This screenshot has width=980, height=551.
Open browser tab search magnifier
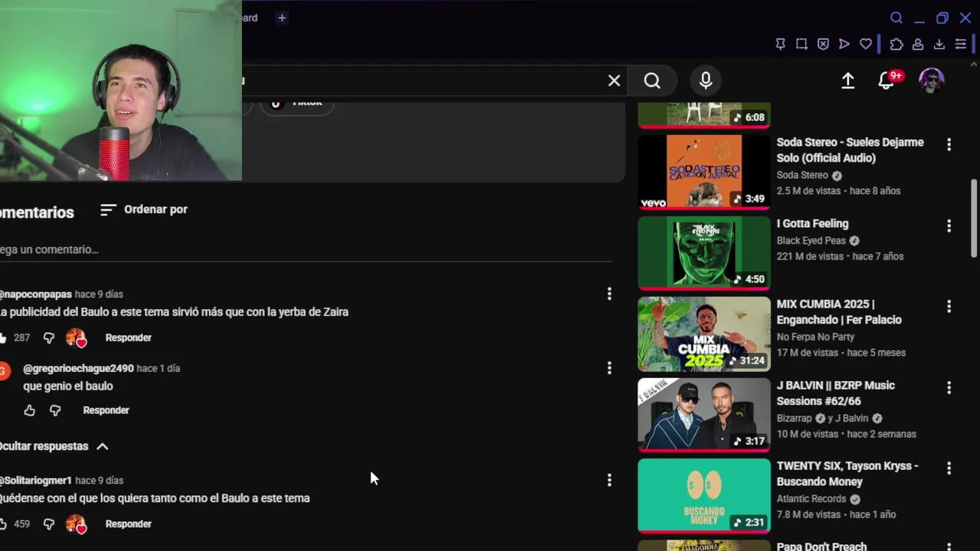[x=897, y=18]
